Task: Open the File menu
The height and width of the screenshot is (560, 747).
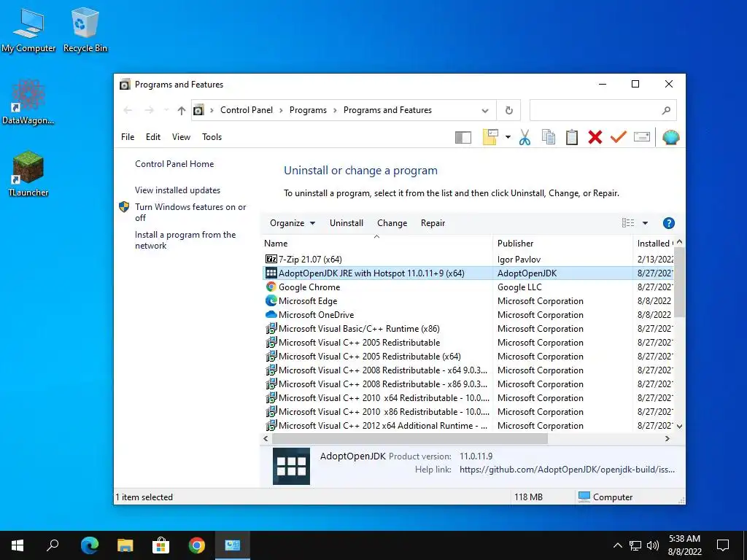Action: point(128,137)
